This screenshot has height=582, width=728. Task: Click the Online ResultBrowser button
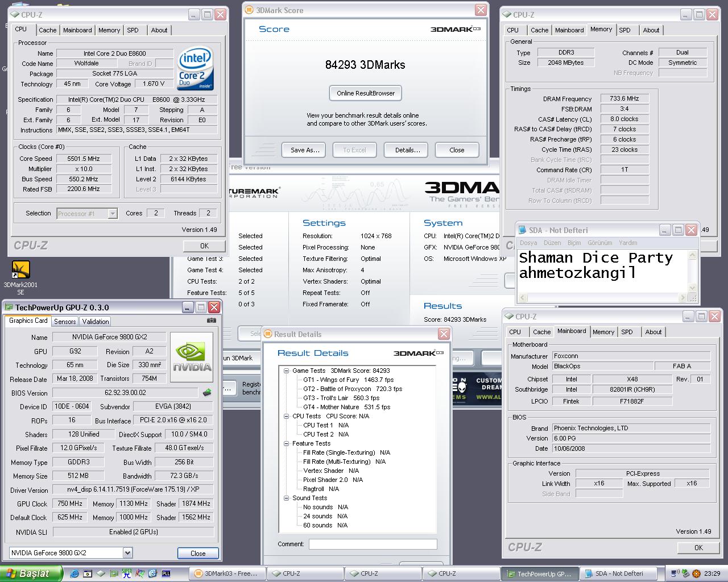[366, 93]
